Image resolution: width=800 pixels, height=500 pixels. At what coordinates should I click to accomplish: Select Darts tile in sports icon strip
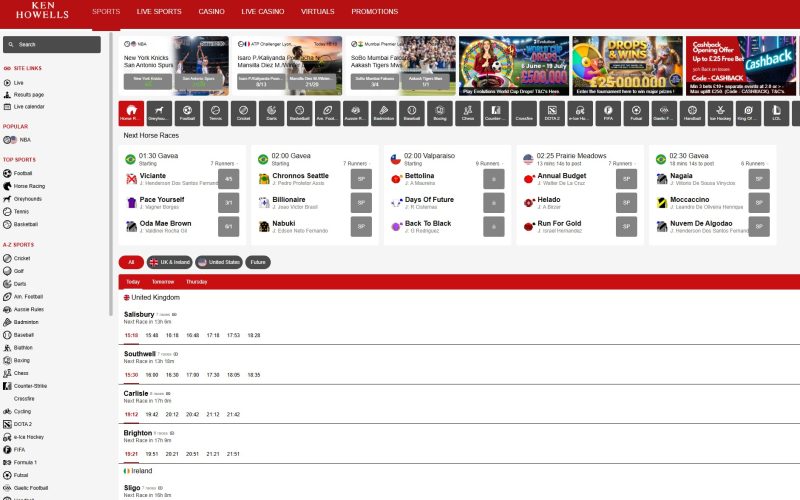tap(271, 113)
